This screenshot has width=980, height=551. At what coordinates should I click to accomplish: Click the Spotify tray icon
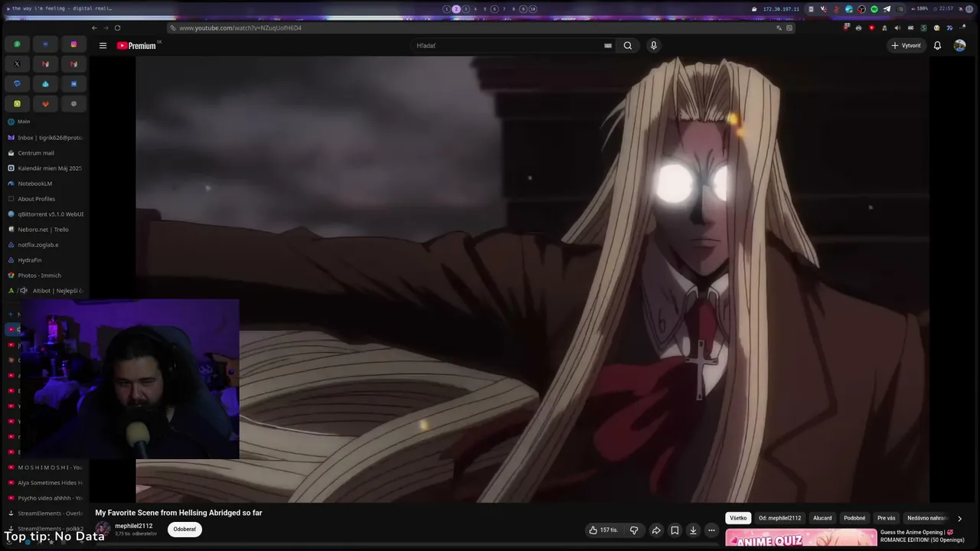874,9
